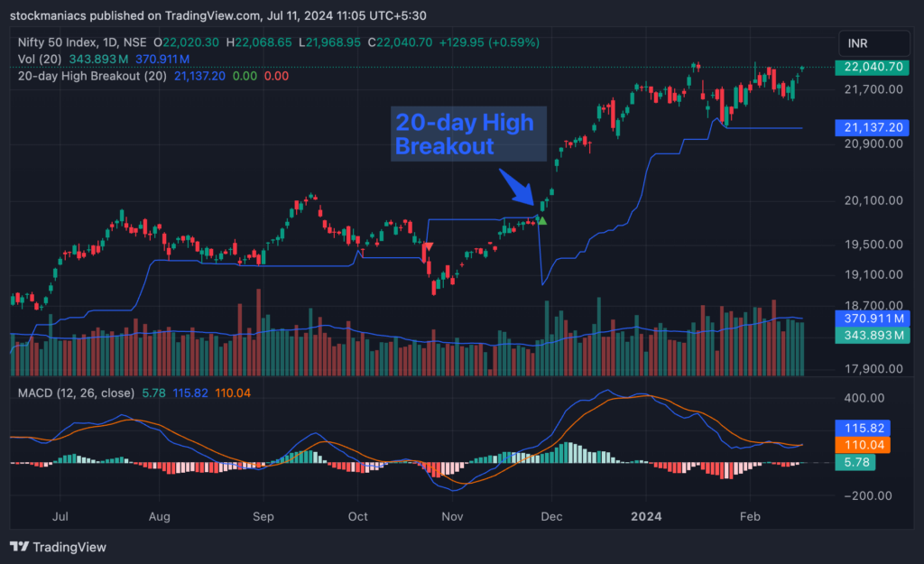This screenshot has width=924, height=564.
Task: Click the 22,040.70 current price label
Action: coord(873,67)
